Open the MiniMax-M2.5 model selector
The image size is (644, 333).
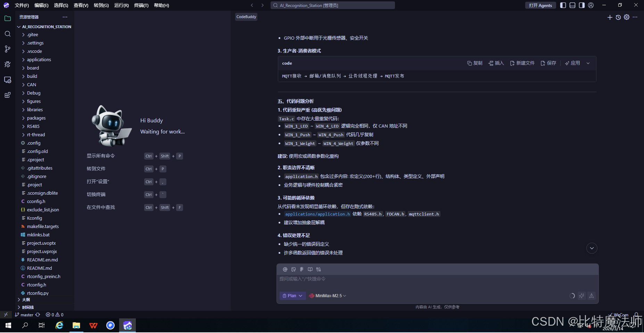(x=327, y=295)
